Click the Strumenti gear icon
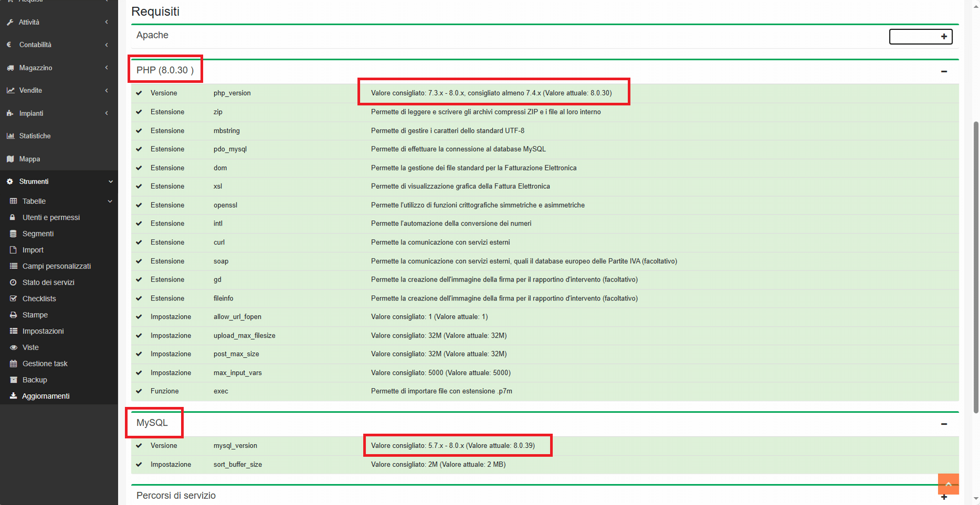Viewport: 980px width, 505px height. [10, 181]
